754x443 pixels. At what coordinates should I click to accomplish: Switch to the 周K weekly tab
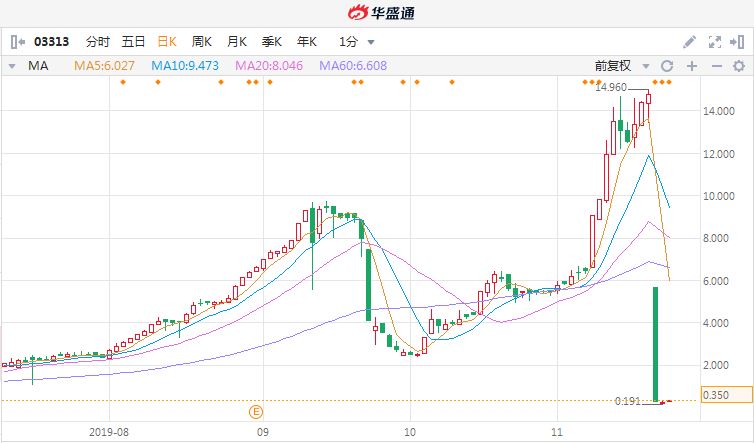(202, 42)
